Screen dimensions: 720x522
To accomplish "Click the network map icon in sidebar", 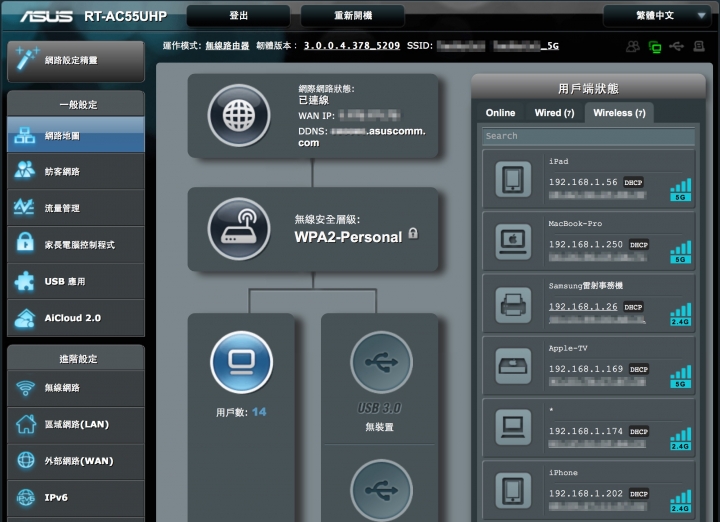I will point(24,135).
